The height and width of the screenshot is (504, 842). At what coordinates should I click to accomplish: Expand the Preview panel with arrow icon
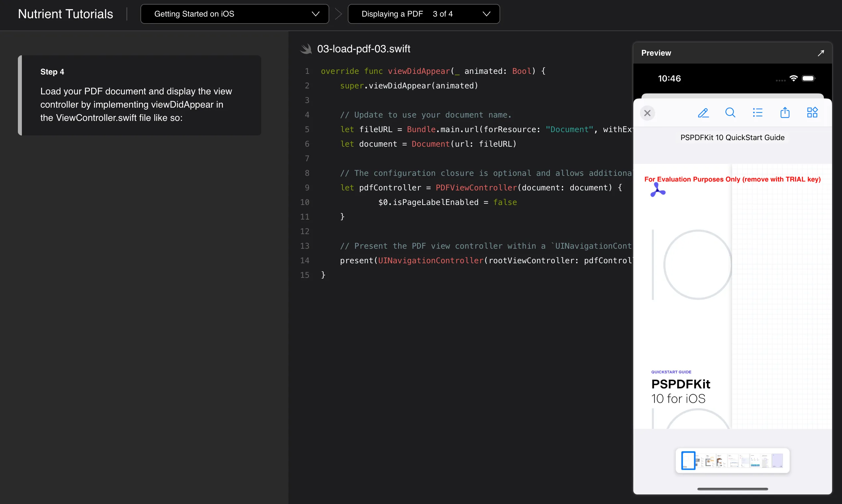[820, 53]
